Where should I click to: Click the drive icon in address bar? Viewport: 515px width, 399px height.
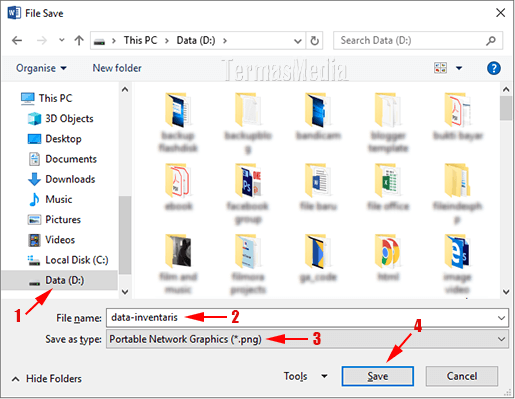[99, 41]
